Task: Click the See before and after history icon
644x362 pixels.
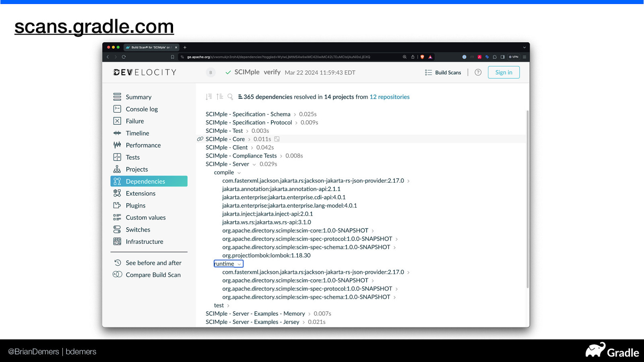Action: 118,263
